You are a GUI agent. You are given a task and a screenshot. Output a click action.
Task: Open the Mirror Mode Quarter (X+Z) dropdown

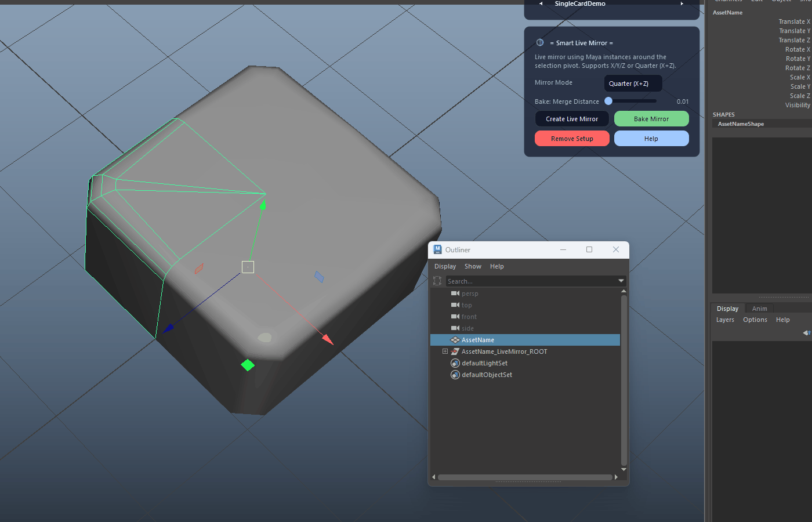point(633,84)
